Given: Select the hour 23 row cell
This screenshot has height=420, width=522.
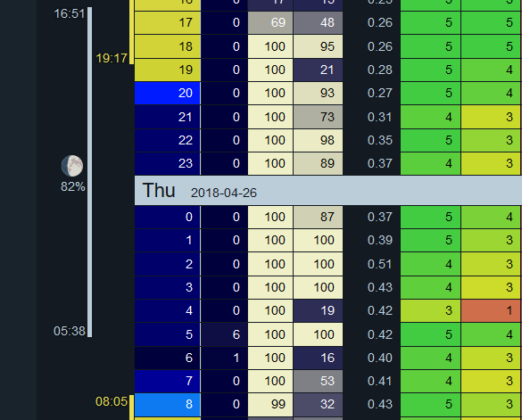Looking at the screenshot, I should pos(168,163).
